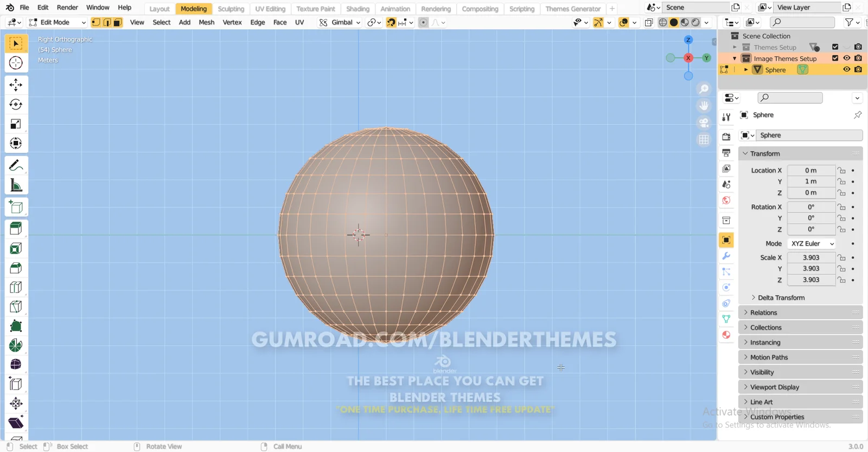The width and height of the screenshot is (868, 452).
Task: Animate the Scale Z property dot
Action: [x=853, y=280]
